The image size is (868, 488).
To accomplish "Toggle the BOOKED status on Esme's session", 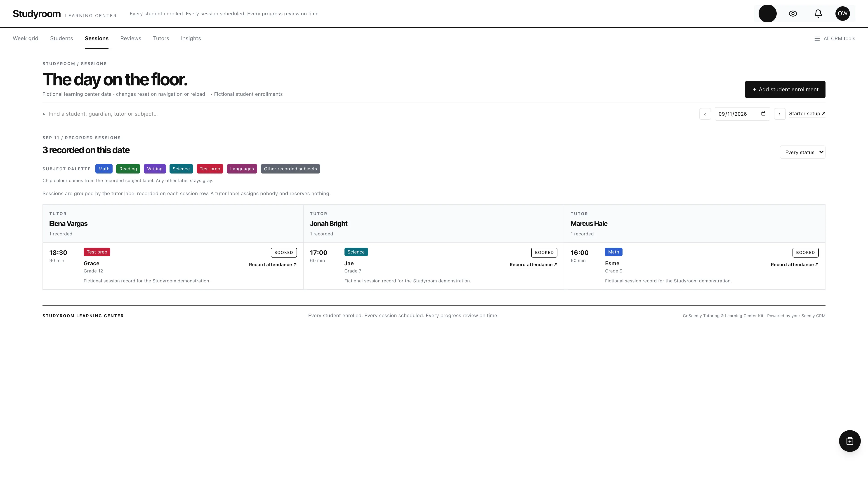I will (805, 253).
